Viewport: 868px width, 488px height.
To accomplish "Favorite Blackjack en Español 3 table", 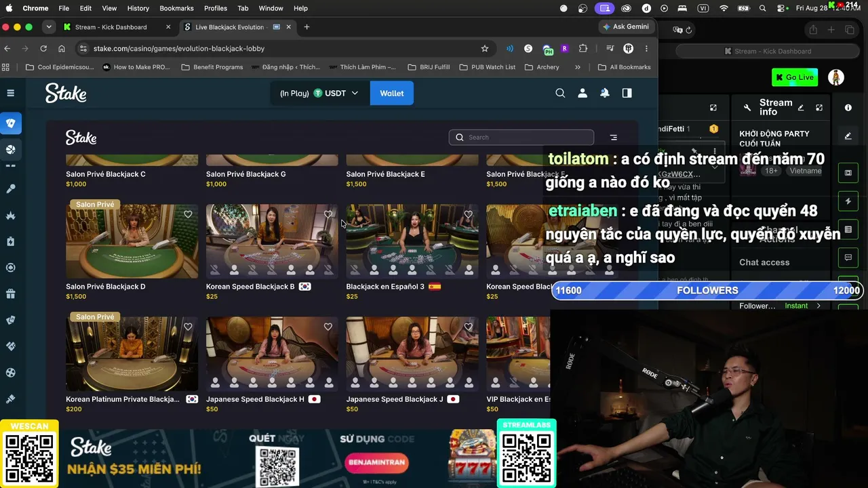I will (x=468, y=214).
